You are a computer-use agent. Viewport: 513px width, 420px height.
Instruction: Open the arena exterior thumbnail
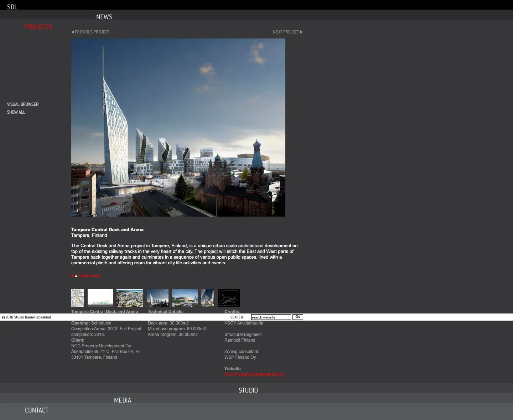point(185,298)
